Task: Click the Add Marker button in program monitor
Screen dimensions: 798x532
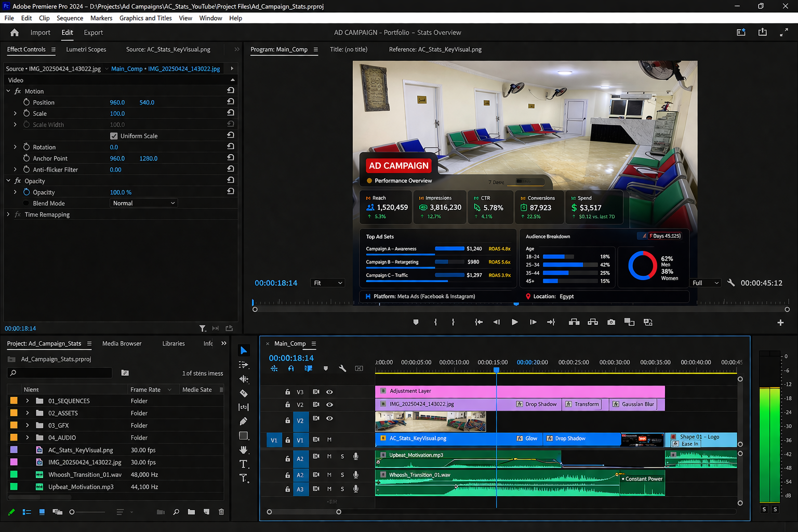Action: click(416, 322)
